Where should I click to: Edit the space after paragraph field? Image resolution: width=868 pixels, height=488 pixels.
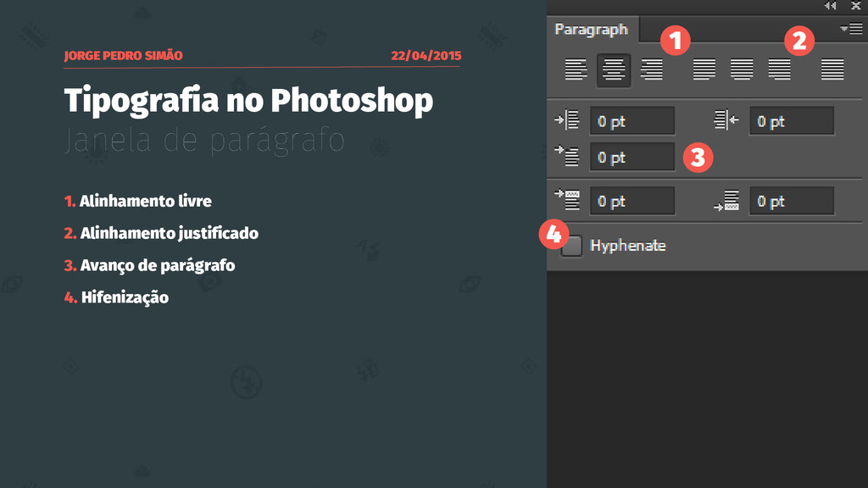click(x=792, y=200)
